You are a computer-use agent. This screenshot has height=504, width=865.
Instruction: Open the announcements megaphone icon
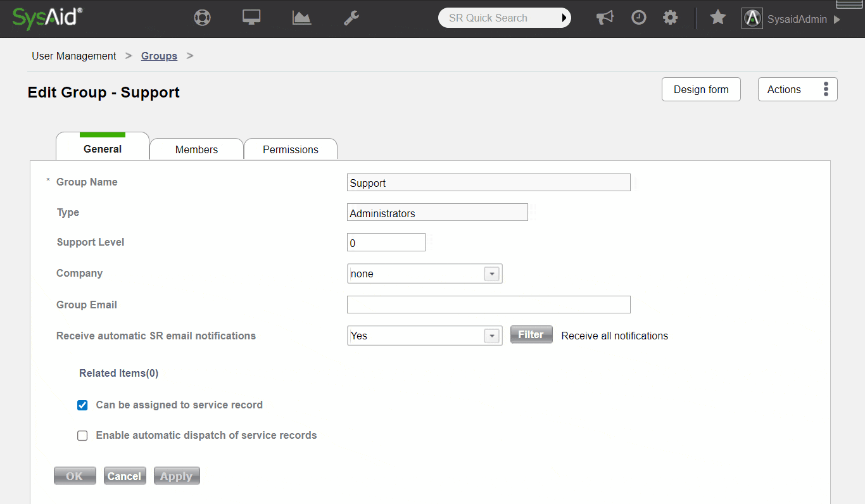[x=605, y=18]
